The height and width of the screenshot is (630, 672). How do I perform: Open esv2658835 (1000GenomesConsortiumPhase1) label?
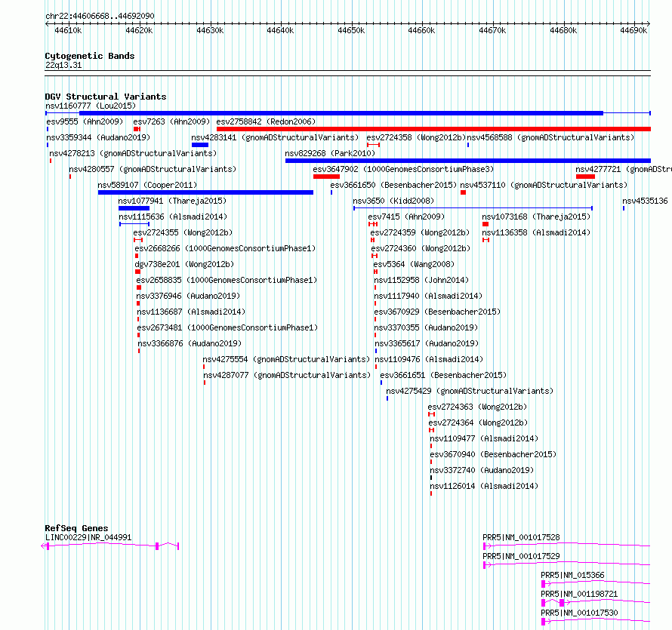pyautogui.click(x=227, y=280)
